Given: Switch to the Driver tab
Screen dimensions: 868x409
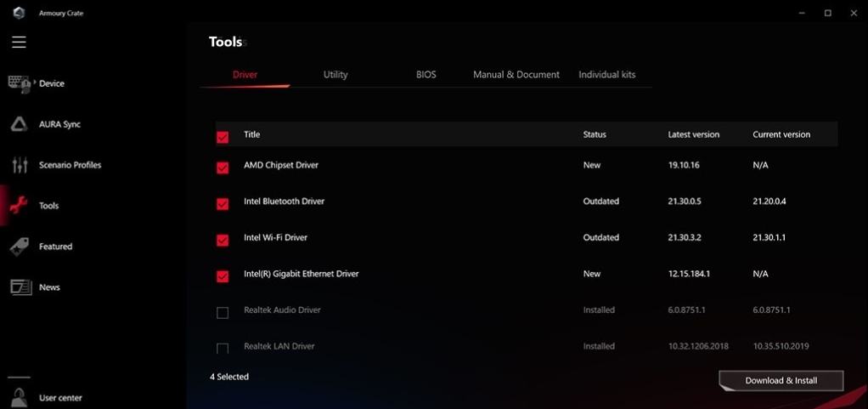Looking at the screenshot, I should point(245,75).
